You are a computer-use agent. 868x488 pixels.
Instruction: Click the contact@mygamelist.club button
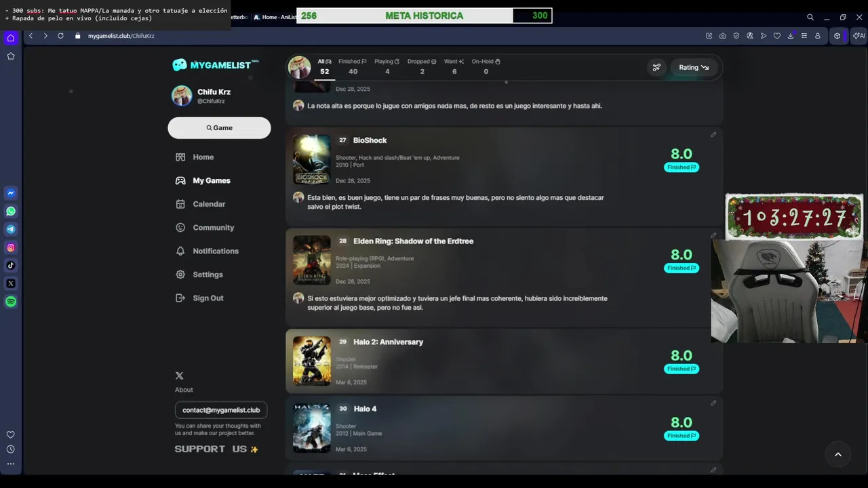click(221, 410)
